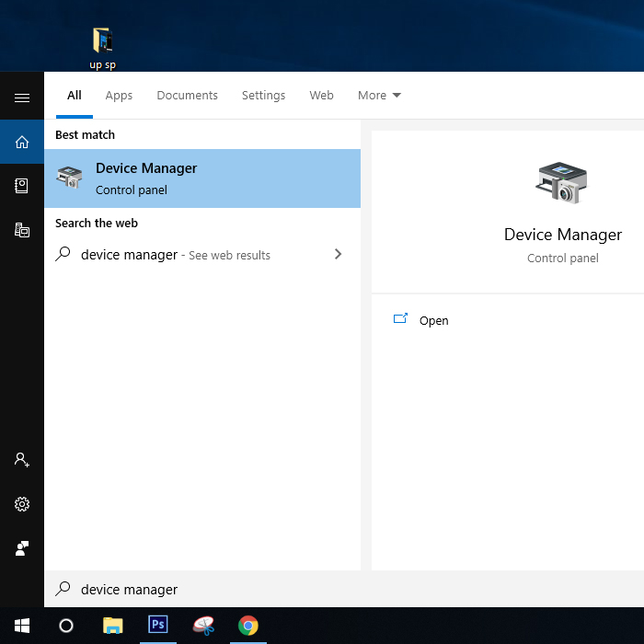644x644 pixels.
Task: Switch to the Documents tab
Action: pyautogui.click(x=187, y=96)
